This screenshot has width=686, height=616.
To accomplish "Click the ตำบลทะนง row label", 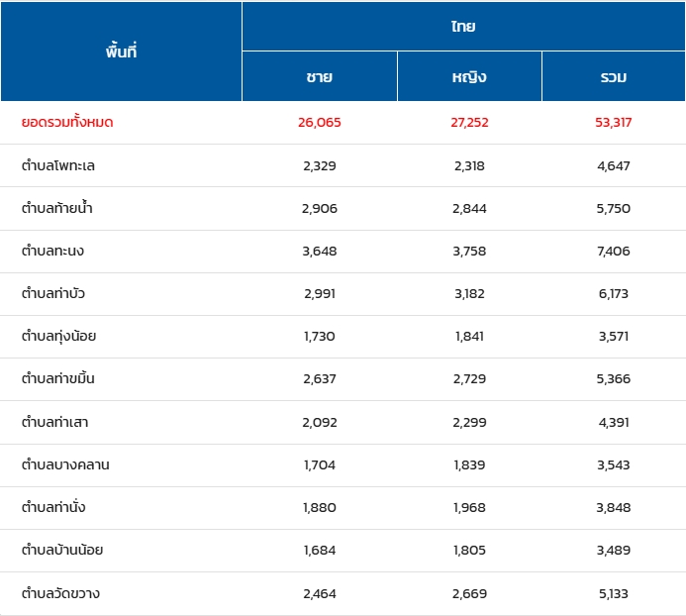I will 53,251.
